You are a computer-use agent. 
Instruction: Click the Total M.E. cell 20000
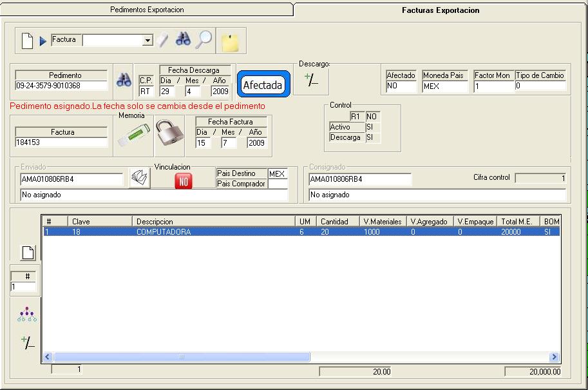[511, 232]
